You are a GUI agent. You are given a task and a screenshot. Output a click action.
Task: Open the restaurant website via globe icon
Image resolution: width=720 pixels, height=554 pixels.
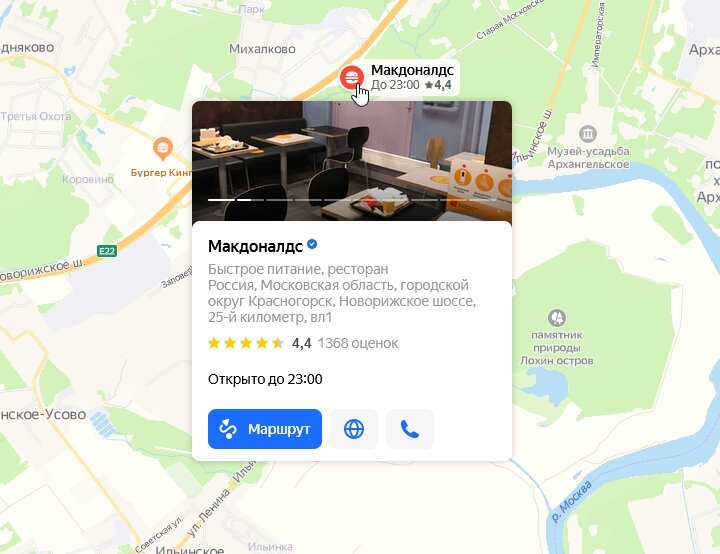tap(354, 429)
